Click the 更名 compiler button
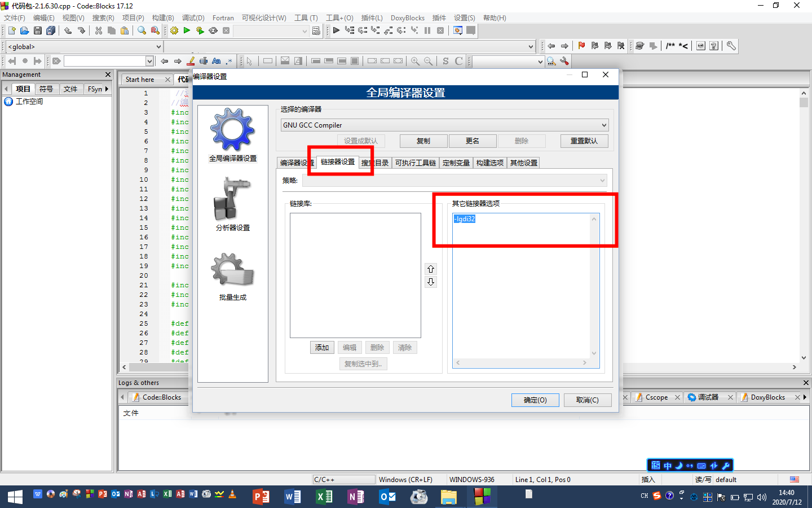This screenshot has width=812, height=508. tap(473, 141)
